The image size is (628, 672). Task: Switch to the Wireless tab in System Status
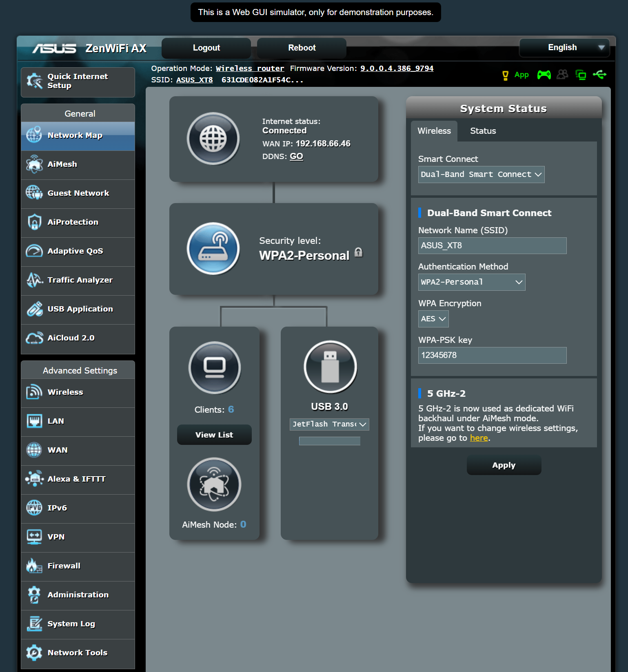434,131
